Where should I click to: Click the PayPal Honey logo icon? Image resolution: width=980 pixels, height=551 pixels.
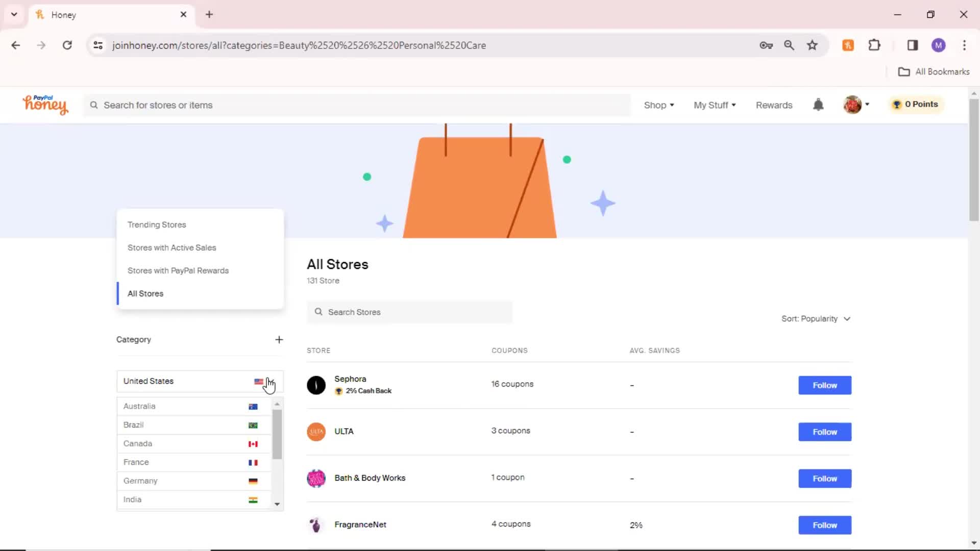pyautogui.click(x=46, y=105)
